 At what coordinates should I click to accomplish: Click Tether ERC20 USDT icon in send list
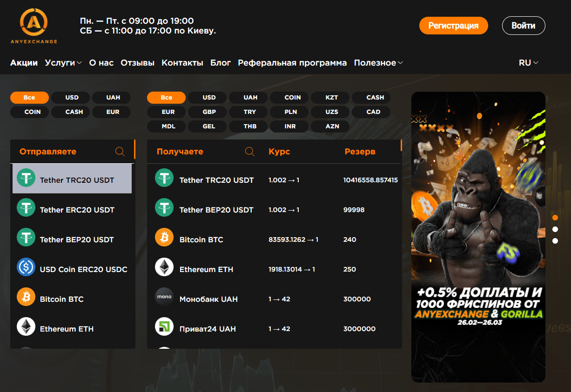26,207
